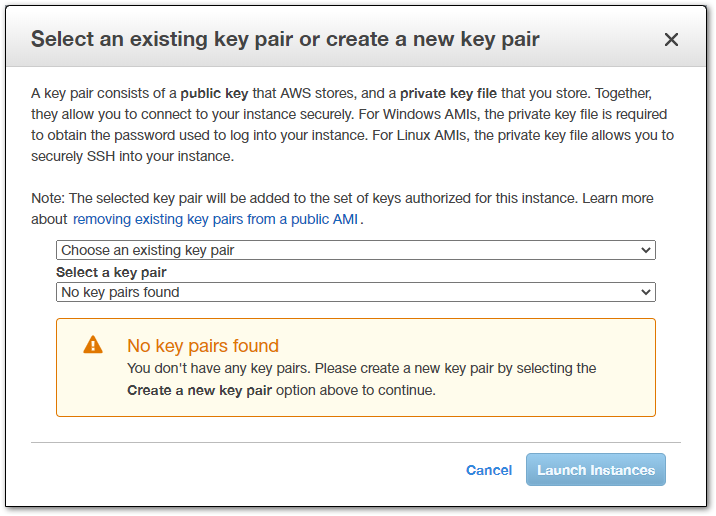Close the key pair dialog with X

671,39
